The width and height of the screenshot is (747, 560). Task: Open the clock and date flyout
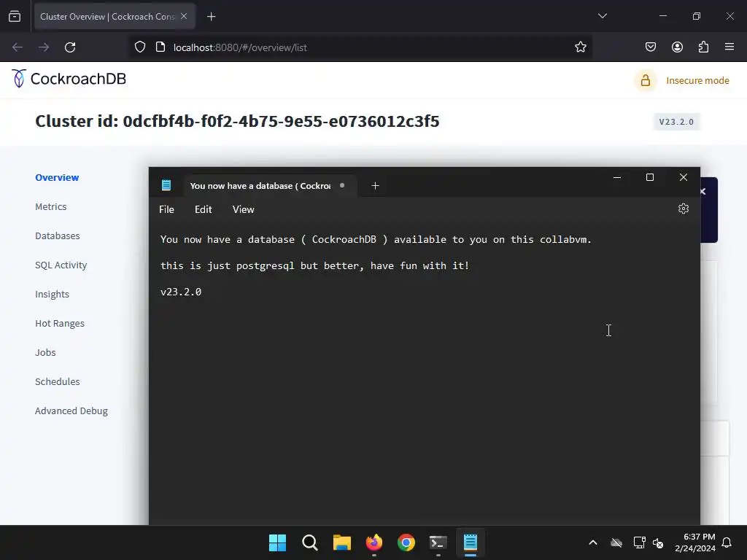(x=695, y=542)
